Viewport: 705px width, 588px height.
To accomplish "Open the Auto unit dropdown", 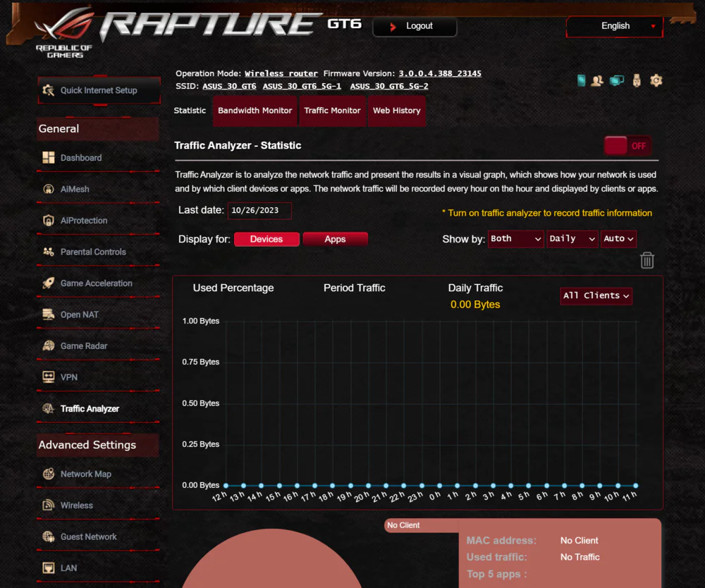I will (x=619, y=239).
